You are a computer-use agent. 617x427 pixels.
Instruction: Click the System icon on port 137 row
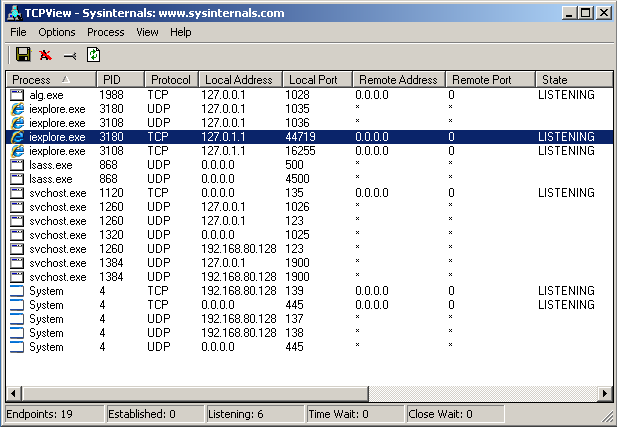point(17,319)
